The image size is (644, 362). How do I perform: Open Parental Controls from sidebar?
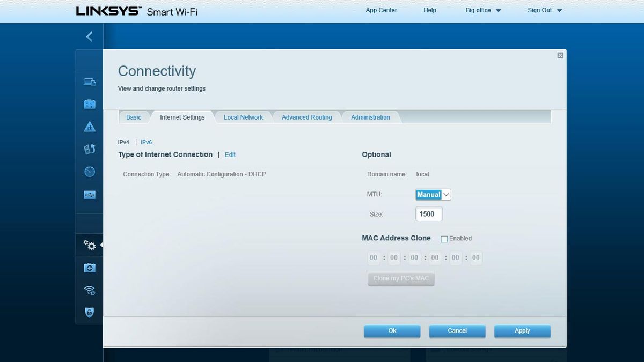(x=89, y=127)
